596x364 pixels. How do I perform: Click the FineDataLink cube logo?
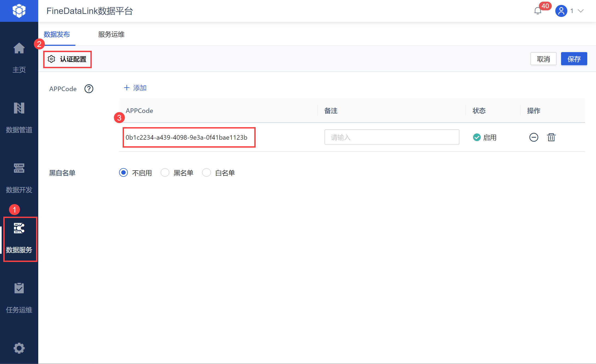(x=19, y=11)
